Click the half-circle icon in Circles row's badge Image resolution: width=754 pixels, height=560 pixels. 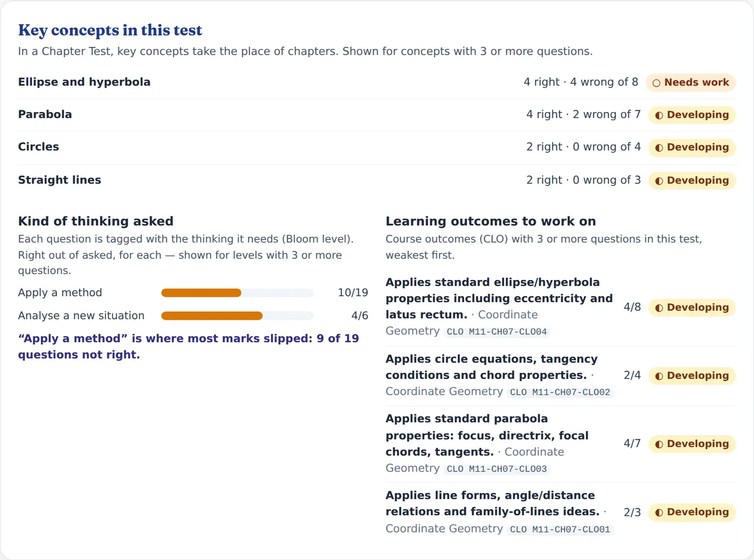pyautogui.click(x=659, y=148)
